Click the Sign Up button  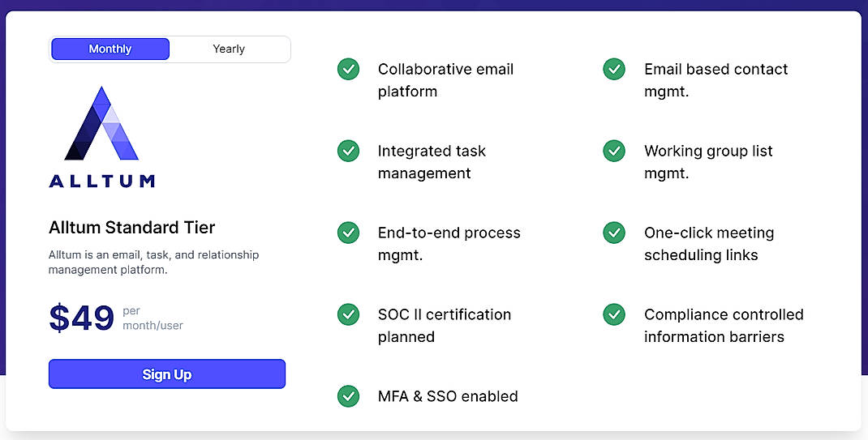click(x=166, y=374)
